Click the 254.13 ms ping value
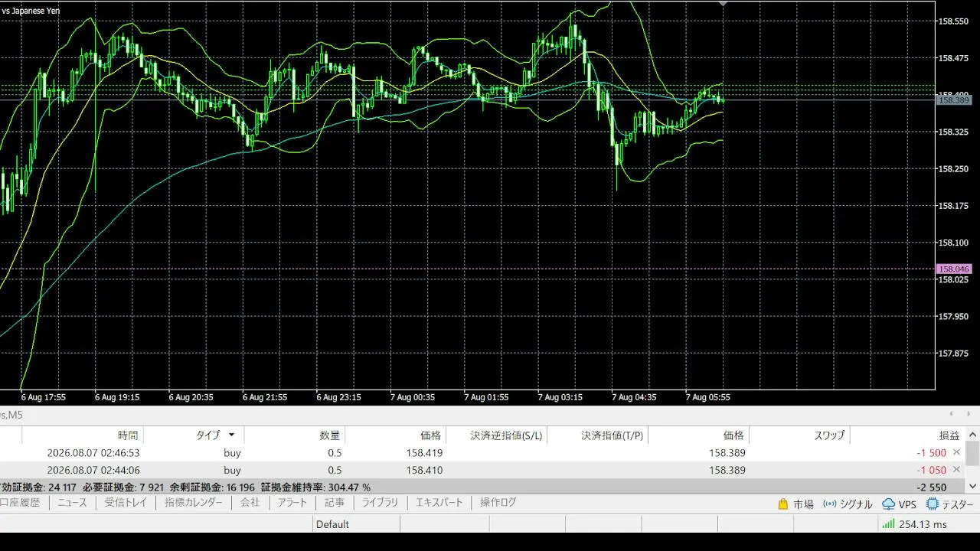Image resolution: width=980 pixels, height=551 pixels. 923,524
